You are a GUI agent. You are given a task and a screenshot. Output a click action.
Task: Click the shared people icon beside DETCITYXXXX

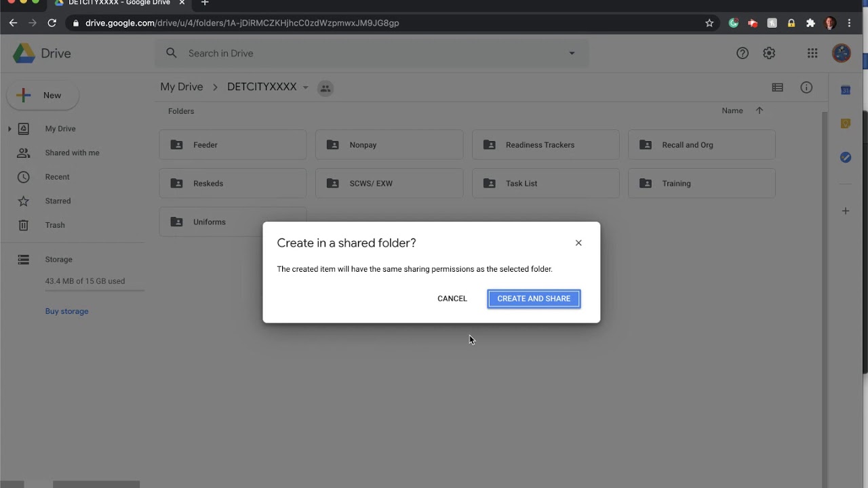pyautogui.click(x=325, y=88)
